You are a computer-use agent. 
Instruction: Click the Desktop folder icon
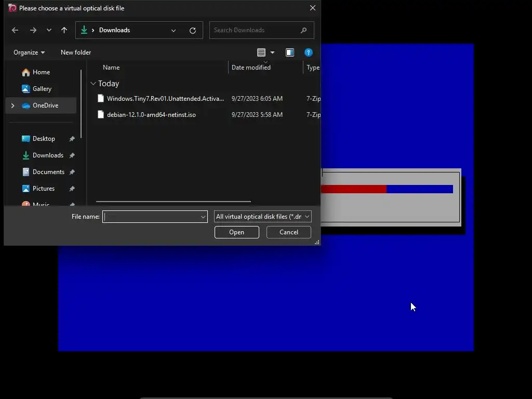coord(26,139)
